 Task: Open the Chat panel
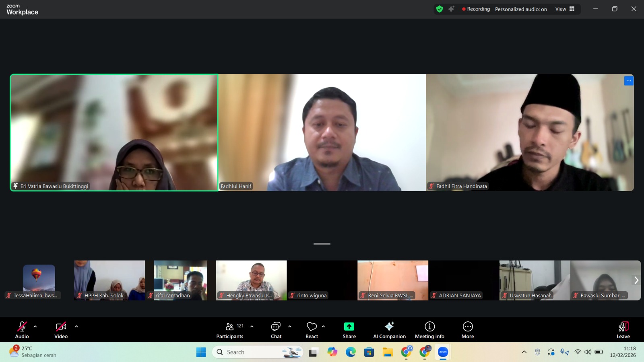(x=276, y=330)
